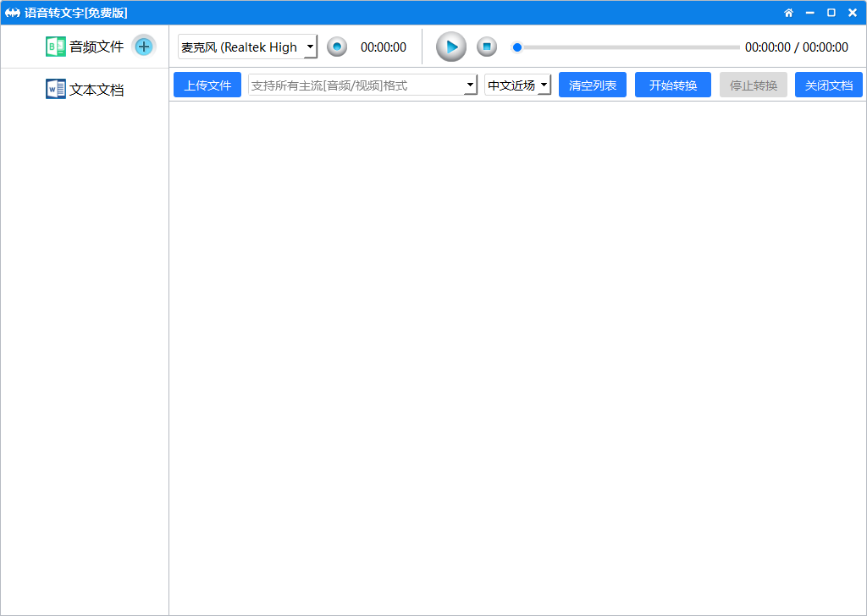867x616 pixels.
Task: Open the 中文近场 language dropdown
Action: tap(544, 85)
